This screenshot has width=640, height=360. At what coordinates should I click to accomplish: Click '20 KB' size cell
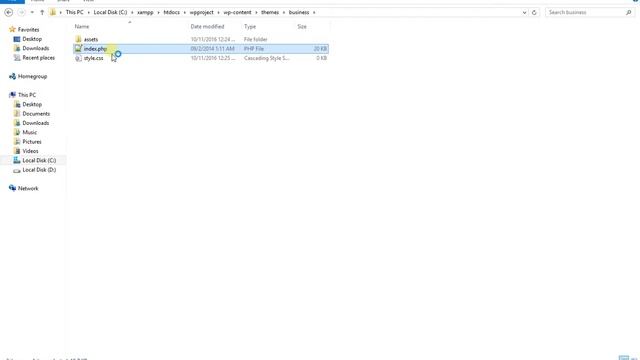pos(320,49)
